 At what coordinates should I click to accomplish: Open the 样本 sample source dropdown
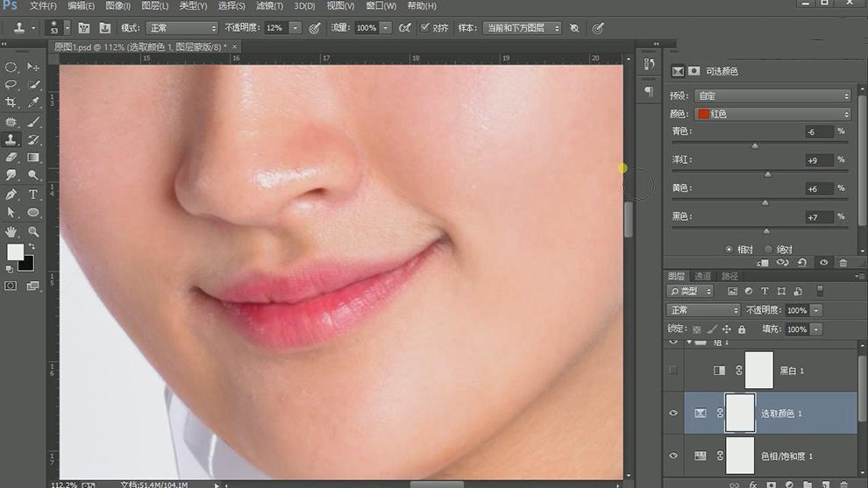pyautogui.click(x=523, y=28)
